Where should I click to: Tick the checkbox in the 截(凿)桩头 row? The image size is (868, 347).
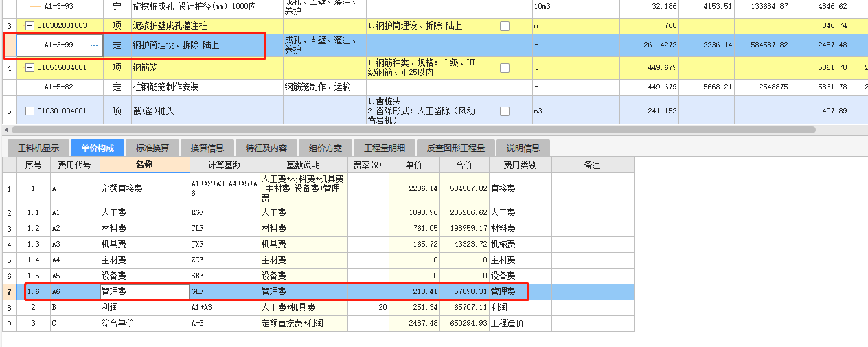(x=505, y=111)
